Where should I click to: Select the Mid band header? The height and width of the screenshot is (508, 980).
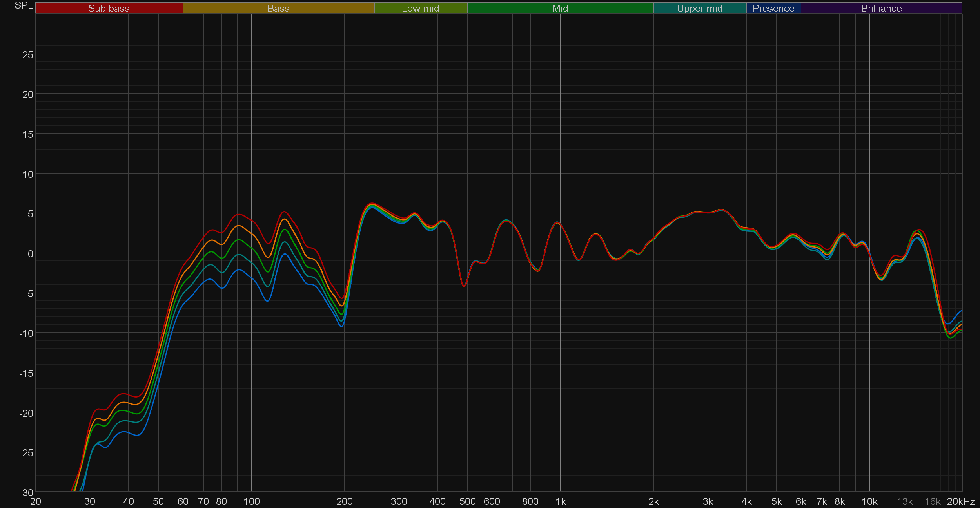pos(560,8)
